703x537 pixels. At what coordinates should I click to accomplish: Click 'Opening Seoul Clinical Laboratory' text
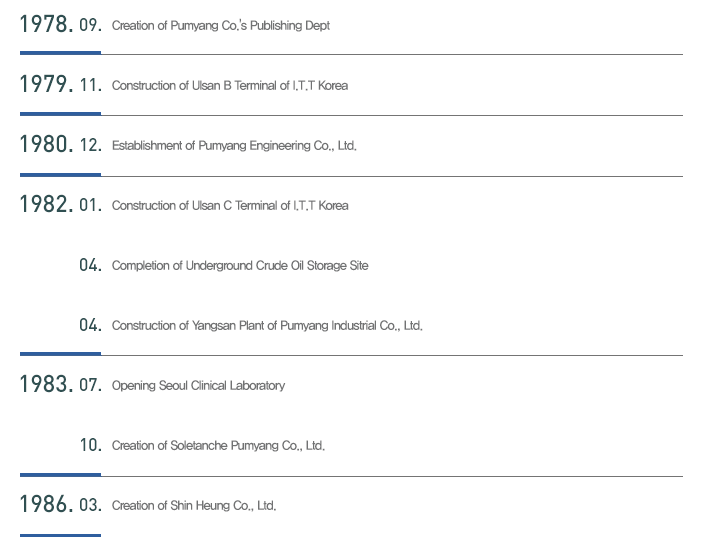point(198,385)
